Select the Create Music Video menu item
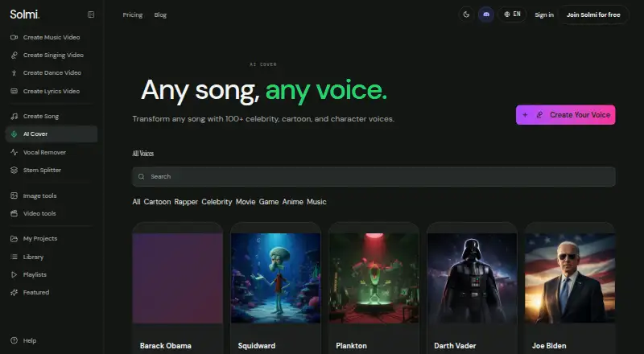Image resolution: width=644 pixels, height=354 pixels. pos(52,37)
